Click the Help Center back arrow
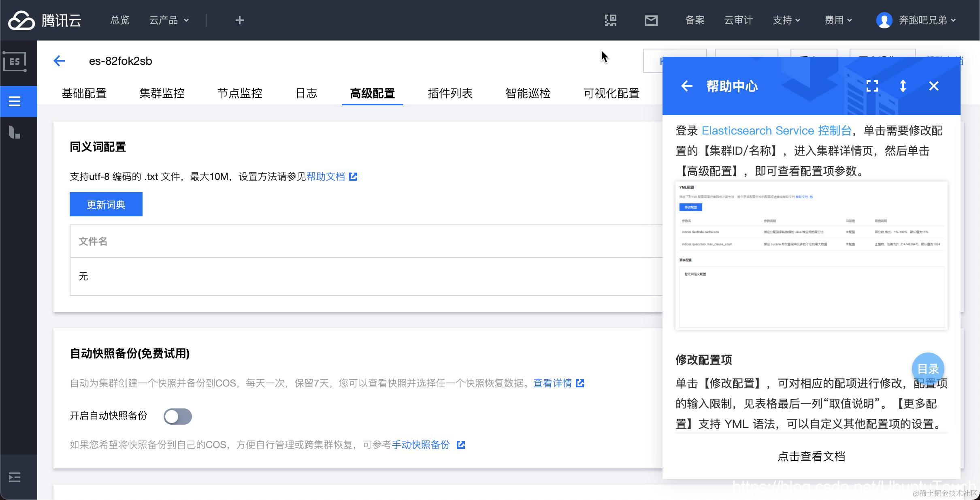This screenshot has height=500, width=980. coord(687,86)
